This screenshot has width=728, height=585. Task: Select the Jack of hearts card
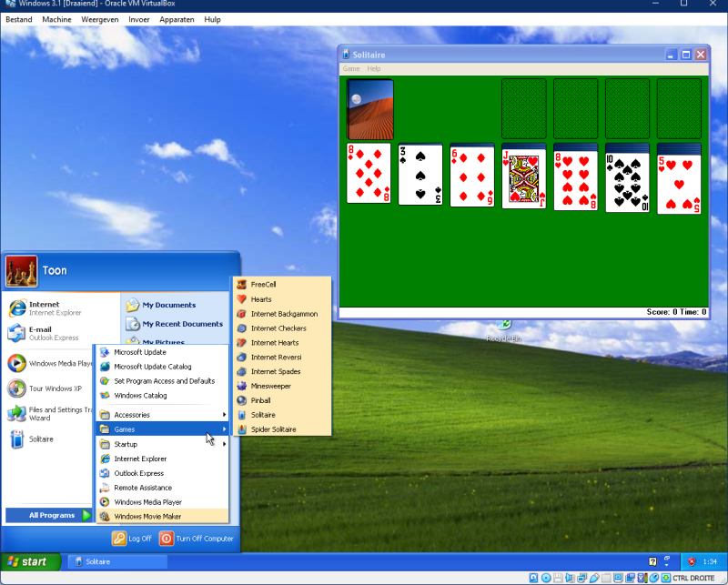(x=524, y=178)
